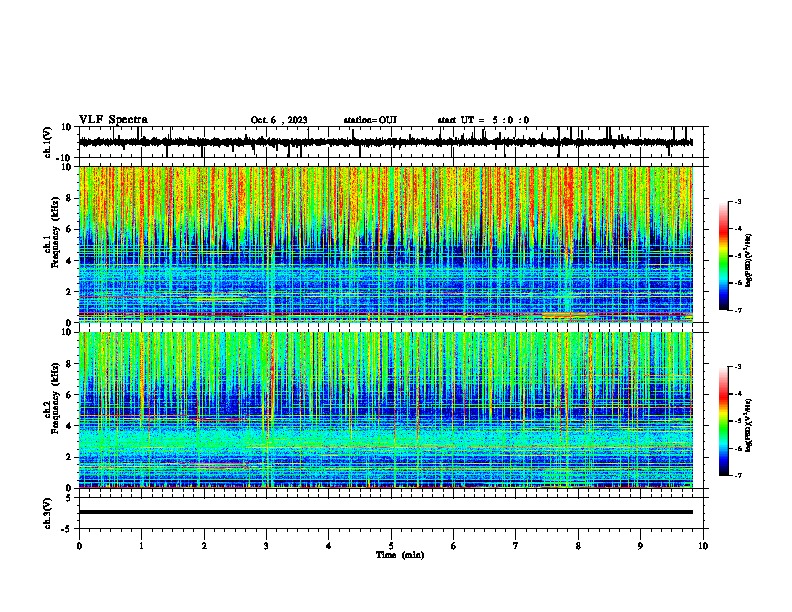Viewport: 792px width, 612px height.
Task: Click time axis tick label "2"
Action: pyautogui.click(x=204, y=546)
